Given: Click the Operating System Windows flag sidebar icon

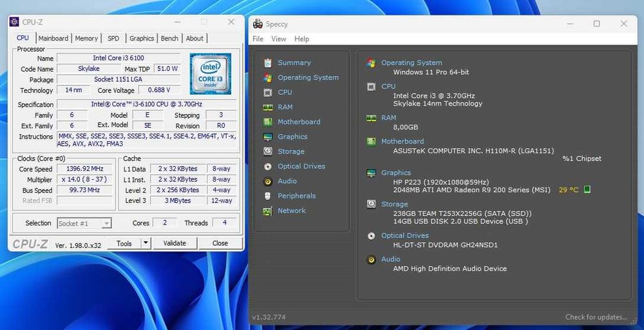Looking at the screenshot, I should pyautogui.click(x=268, y=78).
